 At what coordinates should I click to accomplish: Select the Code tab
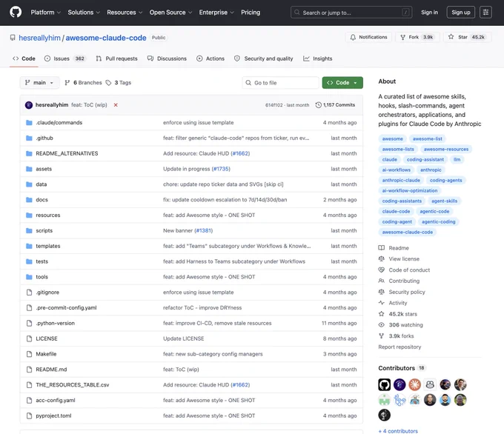(24, 59)
